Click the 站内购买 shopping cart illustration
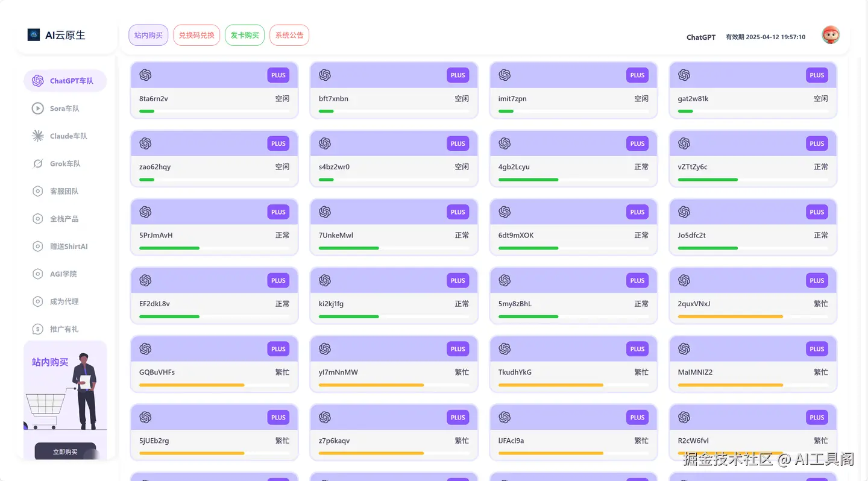Viewport: 868px width, 481px height. click(45, 410)
